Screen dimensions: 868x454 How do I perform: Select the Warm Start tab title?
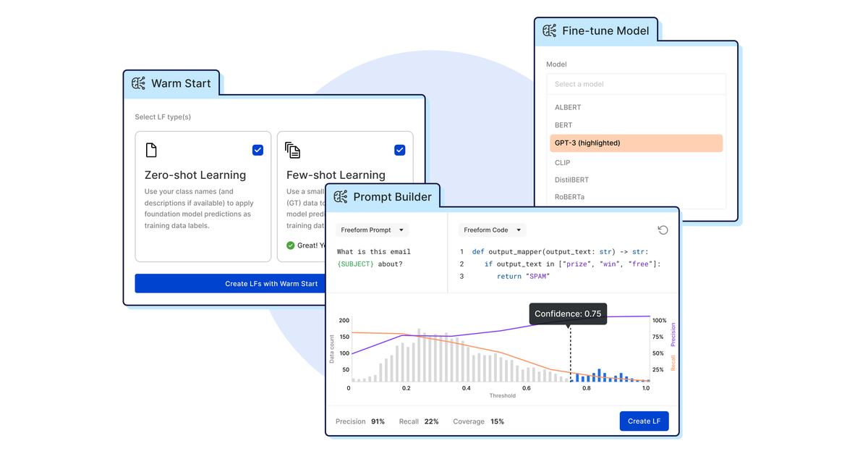point(181,83)
